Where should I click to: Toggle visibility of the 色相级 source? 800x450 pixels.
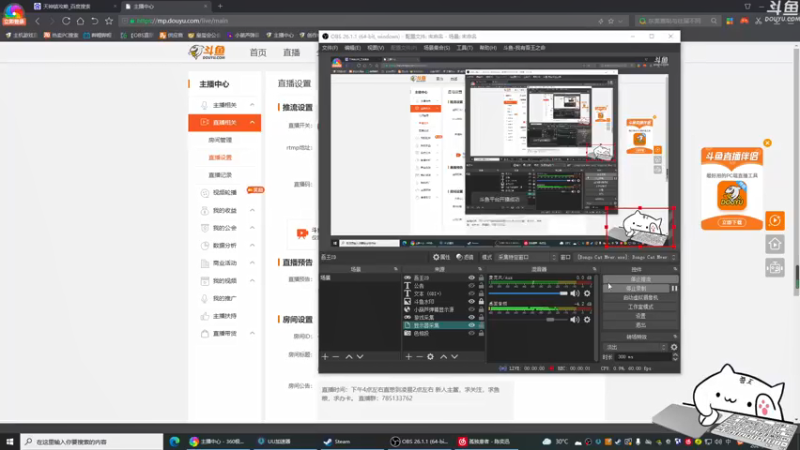(471, 333)
